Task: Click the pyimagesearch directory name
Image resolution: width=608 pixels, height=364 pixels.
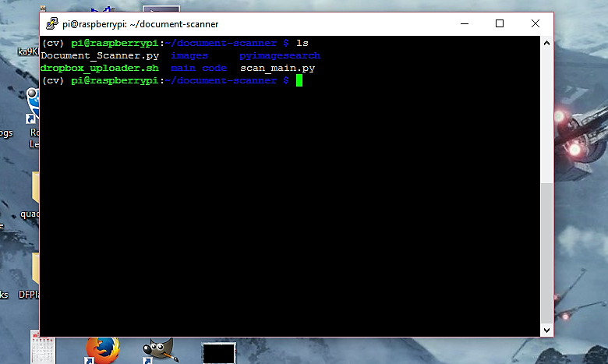Action: [280, 56]
